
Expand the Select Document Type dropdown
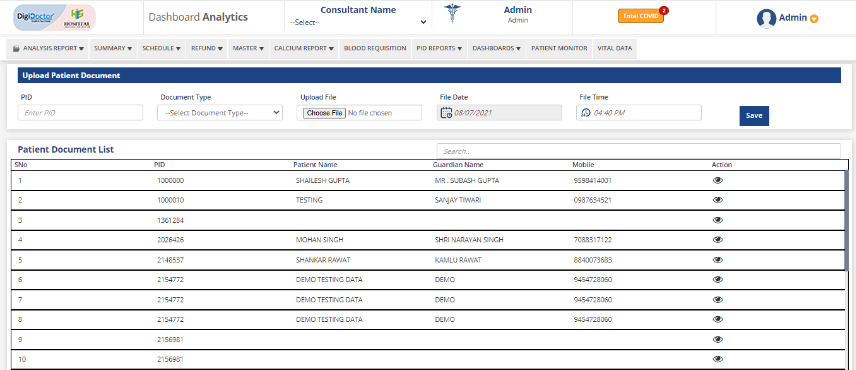[x=220, y=113]
